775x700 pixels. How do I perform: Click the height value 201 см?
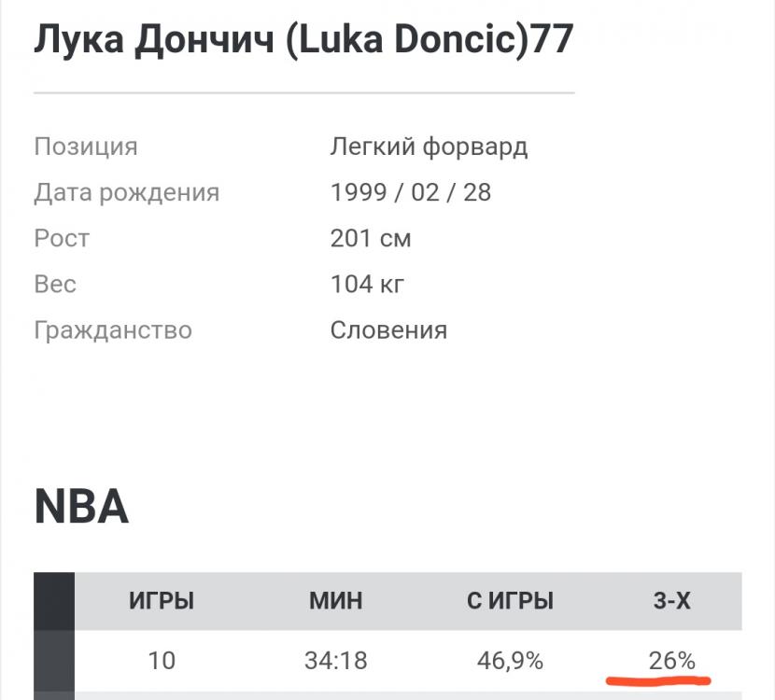(x=371, y=238)
